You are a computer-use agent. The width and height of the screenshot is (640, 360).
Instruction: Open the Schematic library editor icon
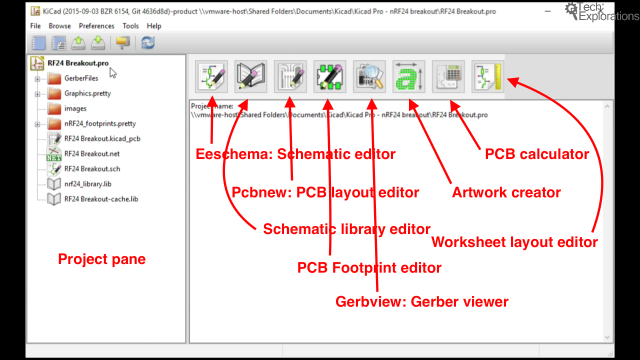(251, 76)
